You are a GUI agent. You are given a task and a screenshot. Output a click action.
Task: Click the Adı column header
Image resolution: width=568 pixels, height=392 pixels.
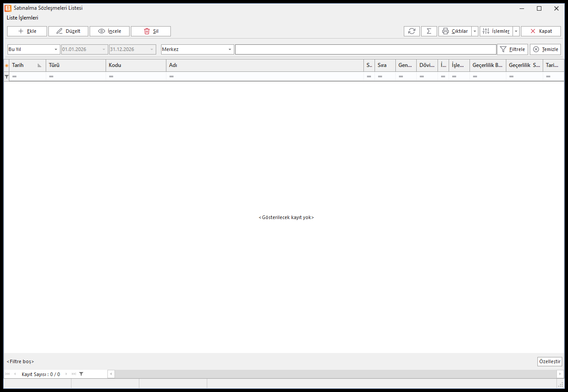(x=265, y=65)
